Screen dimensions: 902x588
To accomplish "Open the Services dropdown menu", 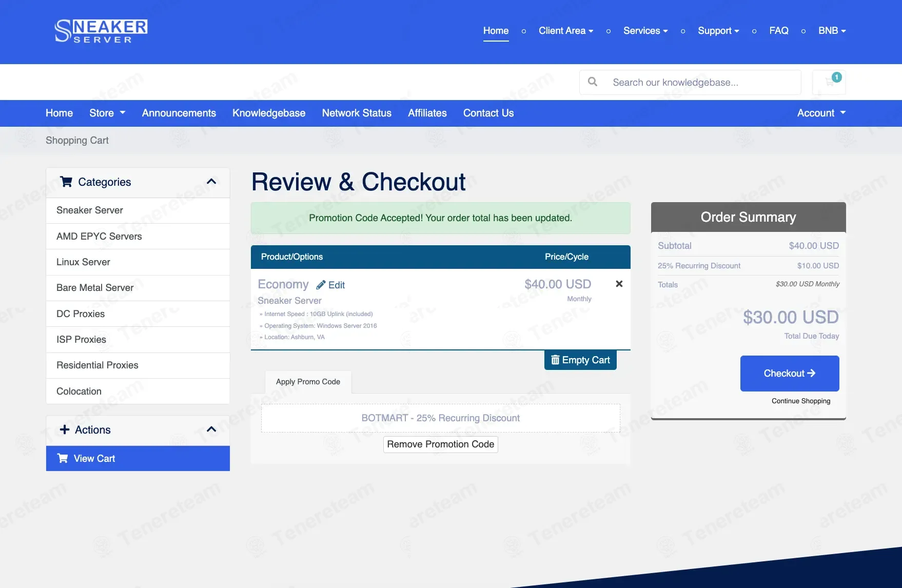I will click(x=645, y=31).
